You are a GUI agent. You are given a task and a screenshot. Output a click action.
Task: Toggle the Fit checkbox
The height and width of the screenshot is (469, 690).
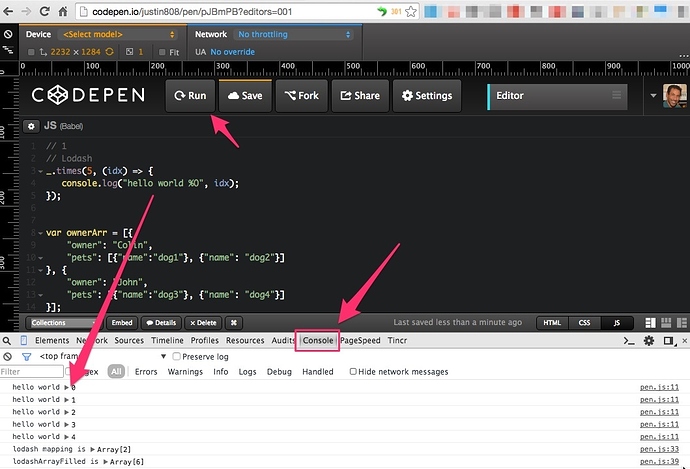pyautogui.click(x=162, y=52)
